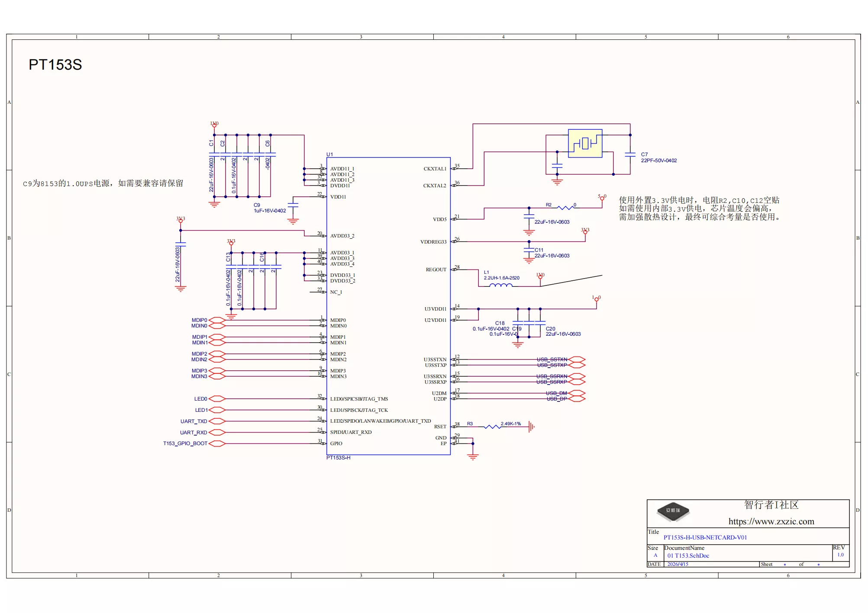Image resolution: width=868 pixels, height=613 pixels.
Task: Click the PT153S-H-USB-NETCARD-V01 title text
Action: pos(705,537)
